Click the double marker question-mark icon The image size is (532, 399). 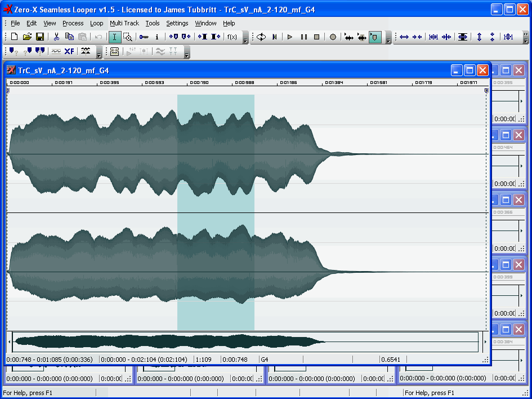pyautogui.click(x=40, y=51)
